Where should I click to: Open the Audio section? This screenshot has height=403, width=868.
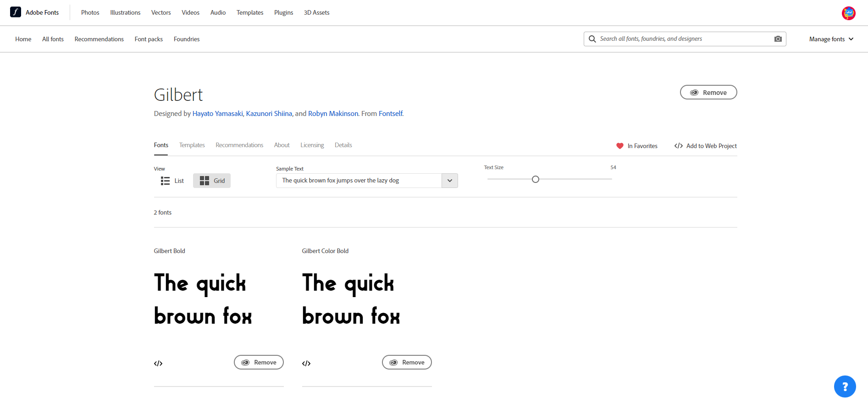[x=218, y=12]
